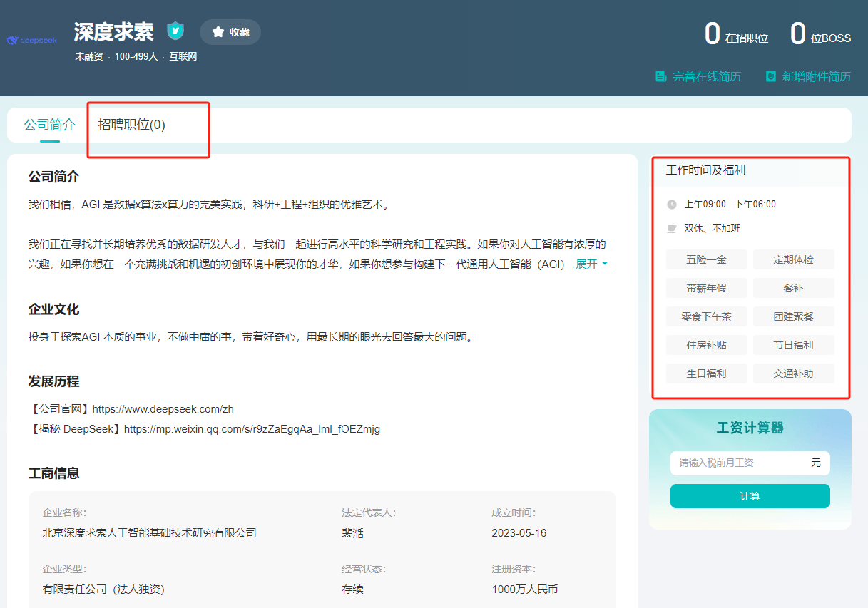
Task: Click the 北京深度求索人工智能基础技术研究有限公司 text
Action: click(x=149, y=533)
